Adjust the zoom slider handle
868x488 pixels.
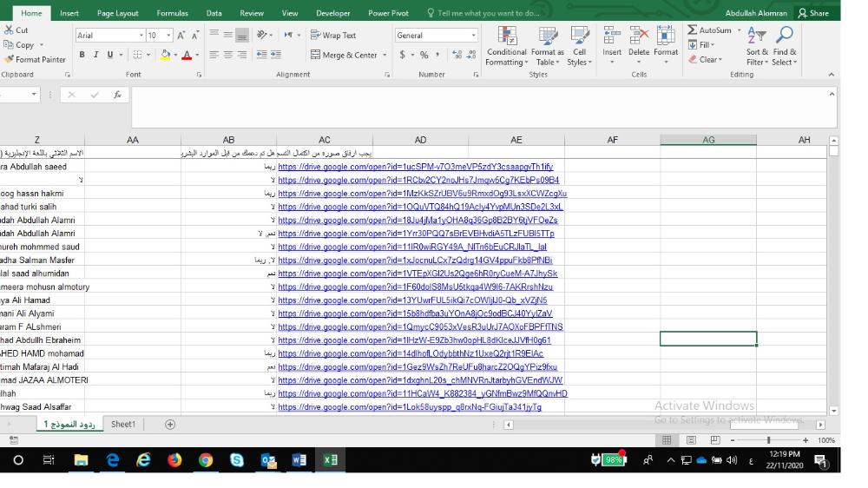pyautogui.click(x=768, y=440)
